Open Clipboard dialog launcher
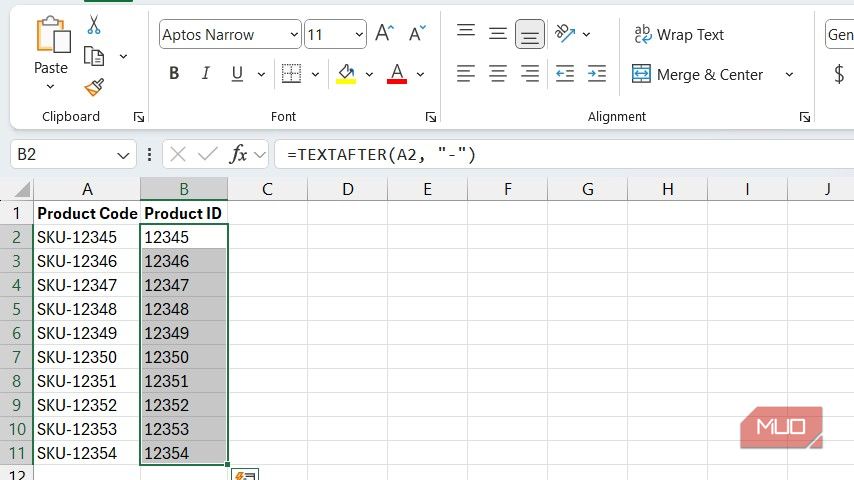Screen dimensions: 854x480 pos(139,117)
